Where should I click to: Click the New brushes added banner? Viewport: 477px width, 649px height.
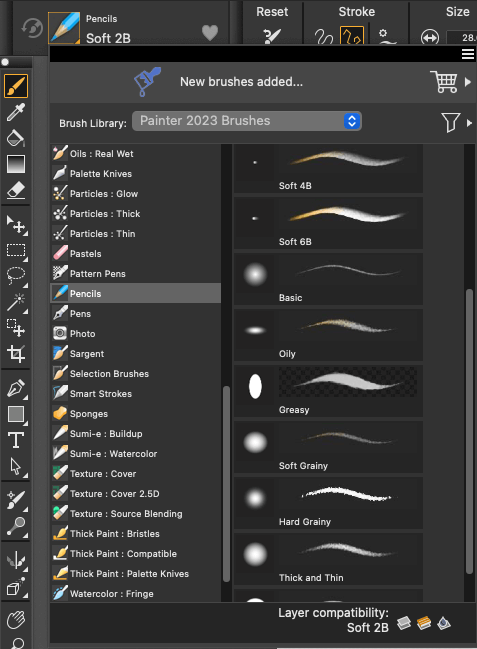tap(241, 82)
